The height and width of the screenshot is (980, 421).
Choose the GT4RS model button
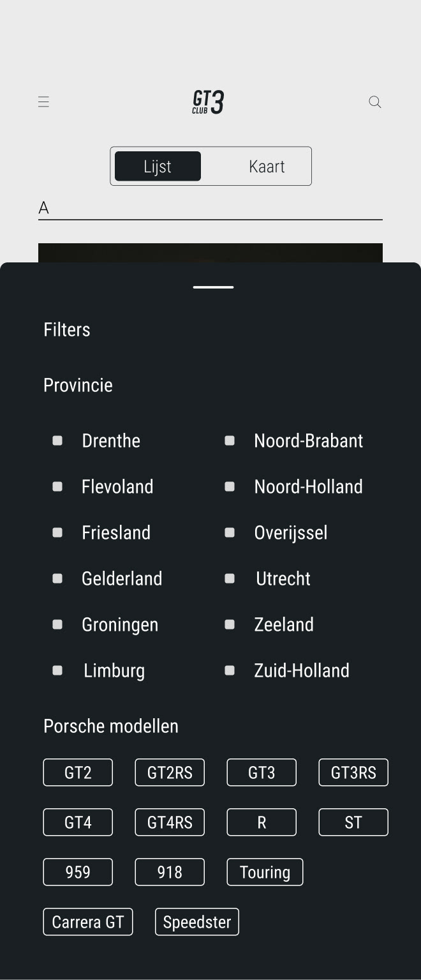[170, 822]
